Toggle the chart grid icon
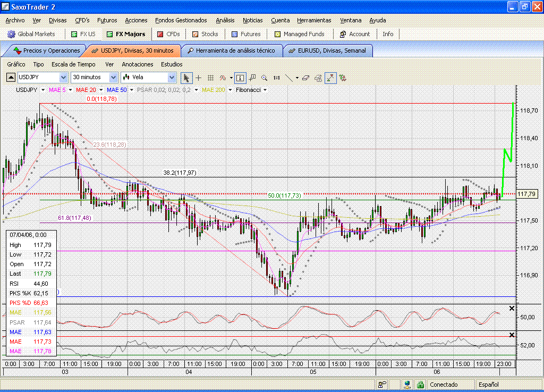Viewport: 544px width, 392px height. tap(210, 78)
